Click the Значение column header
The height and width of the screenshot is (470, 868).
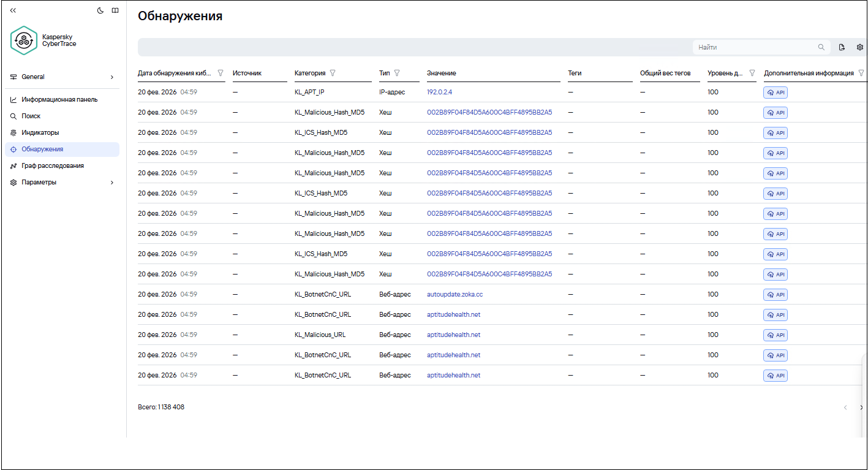click(442, 73)
